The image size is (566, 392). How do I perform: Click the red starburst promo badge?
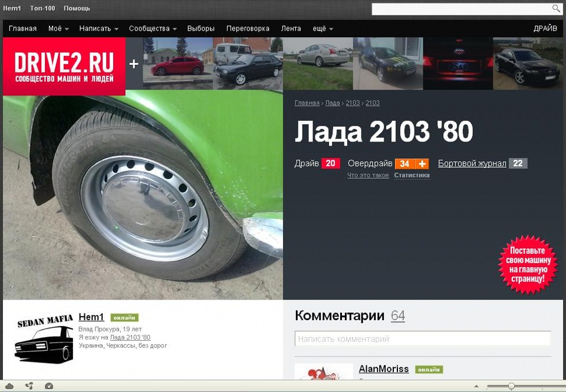(x=527, y=264)
